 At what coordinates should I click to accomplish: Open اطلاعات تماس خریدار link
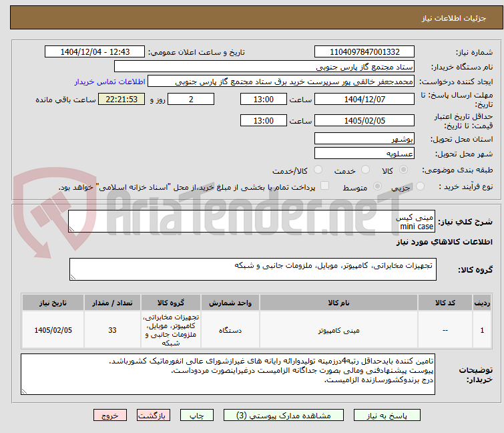(x=110, y=82)
